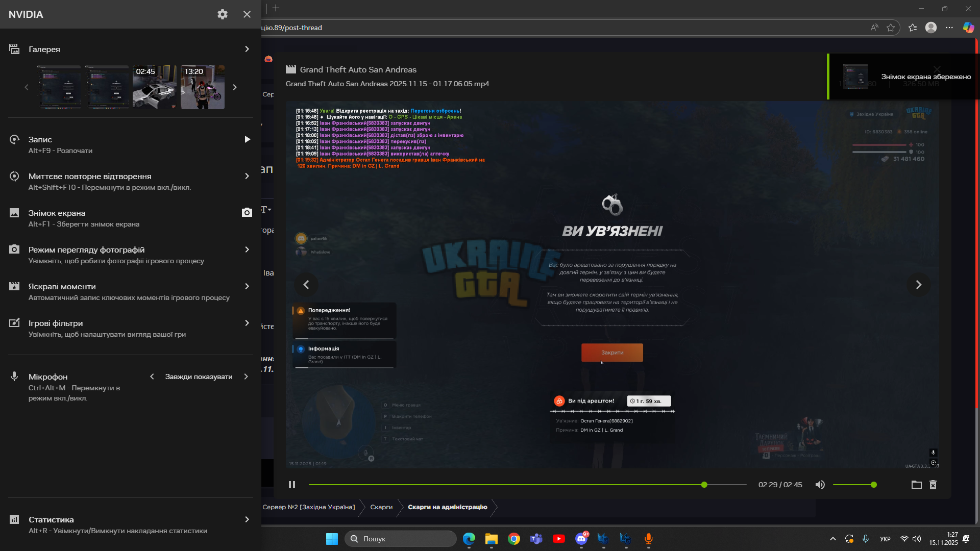The image size is (980, 551).
Task: Open Windows Start menu
Action: (332, 539)
